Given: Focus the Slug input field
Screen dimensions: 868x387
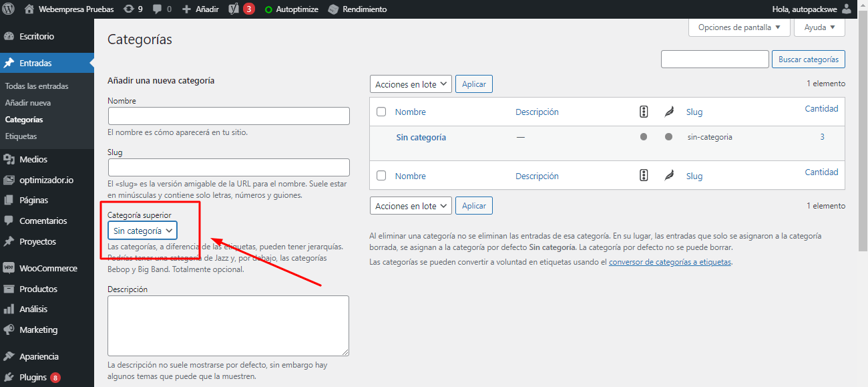Looking at the screenshot, I should [228, 167].
